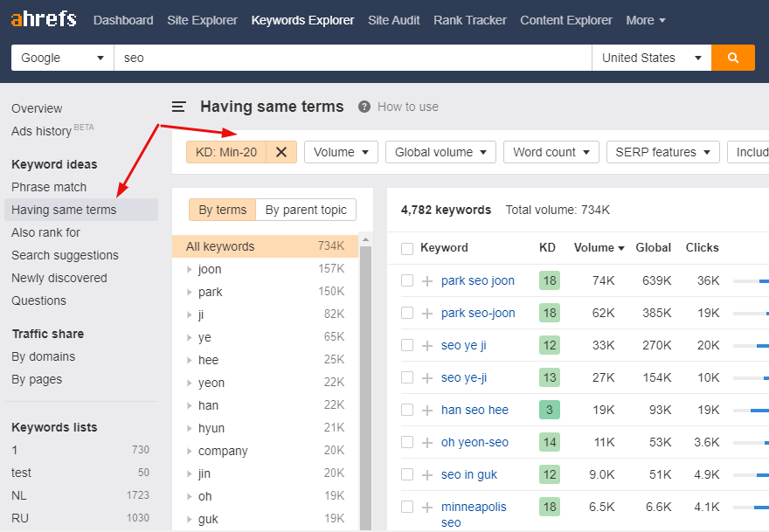
Task: Check the seo in guk row checkbox
Action: click(407, 474)
